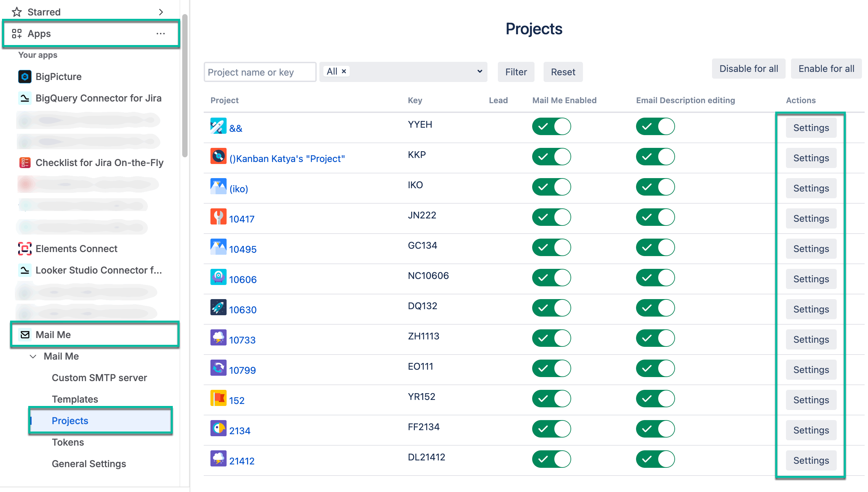Open the Templates page from the sidebar
This screenshot has height=492, width=868.
75,399
